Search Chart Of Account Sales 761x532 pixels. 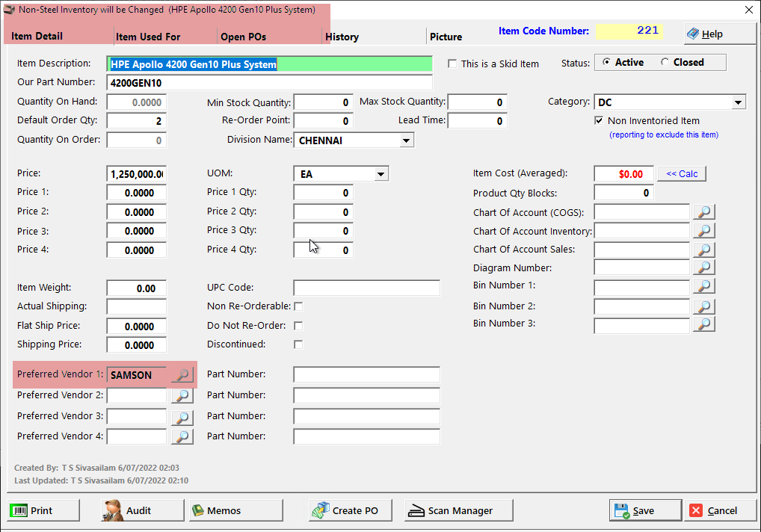click(x=704, y=250)
